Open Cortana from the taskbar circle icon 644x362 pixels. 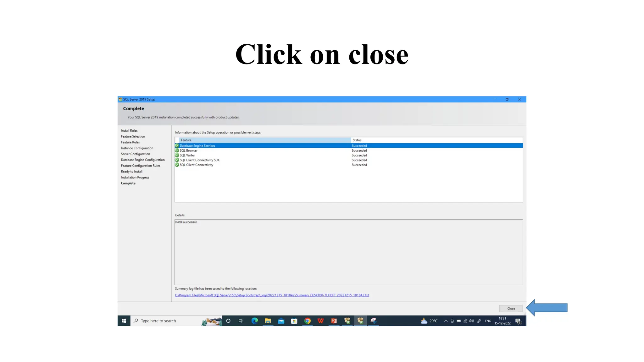pyautogui.click(x=228, y=321)
